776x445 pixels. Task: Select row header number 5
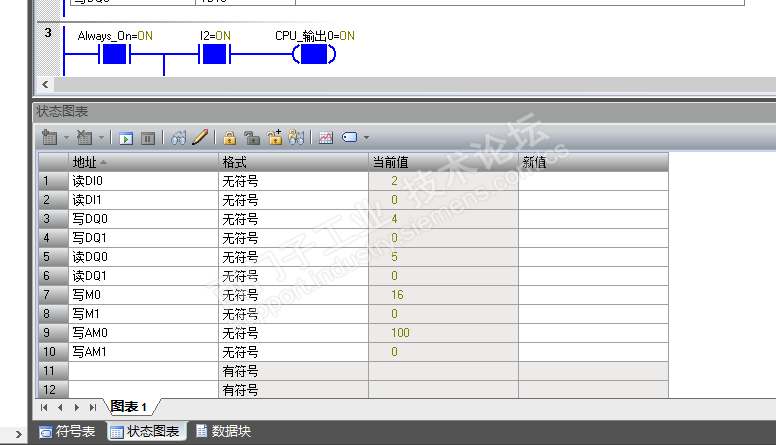(53, 257)
